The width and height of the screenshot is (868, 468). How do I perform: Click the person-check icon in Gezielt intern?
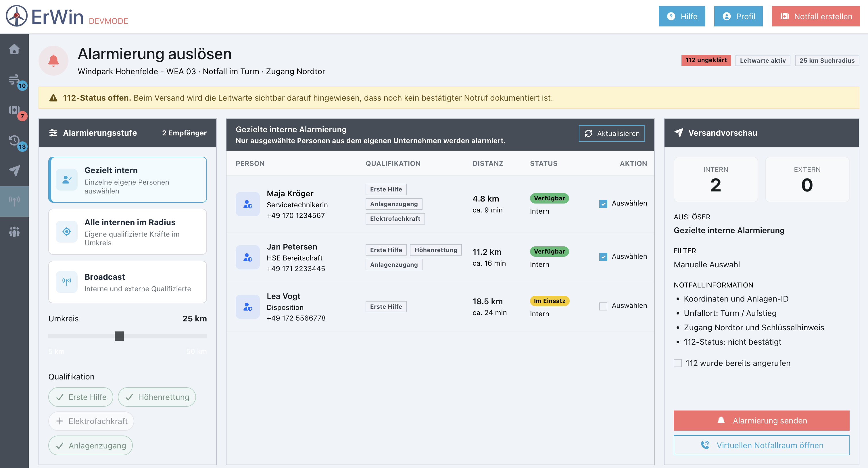click(x=67, y=180)
